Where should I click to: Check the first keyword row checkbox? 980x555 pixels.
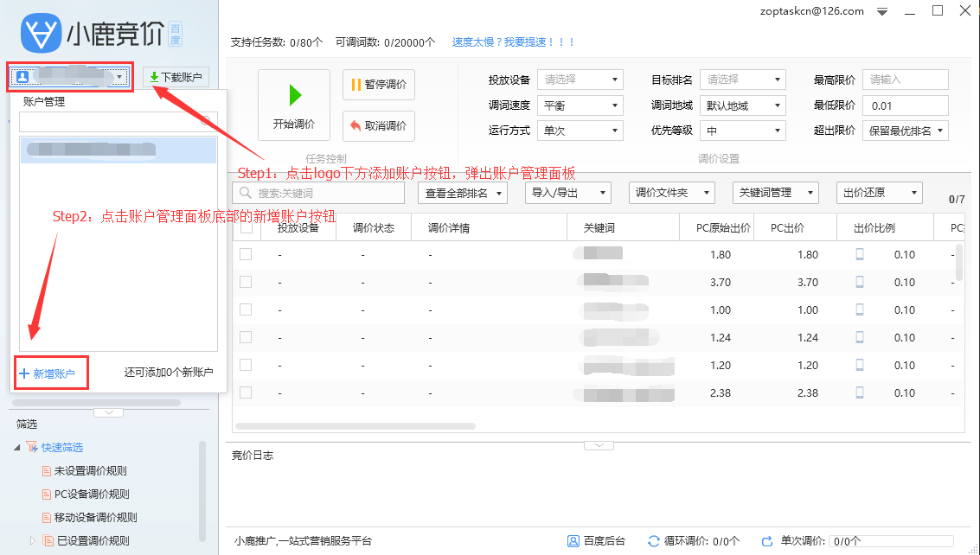[245, 252]
